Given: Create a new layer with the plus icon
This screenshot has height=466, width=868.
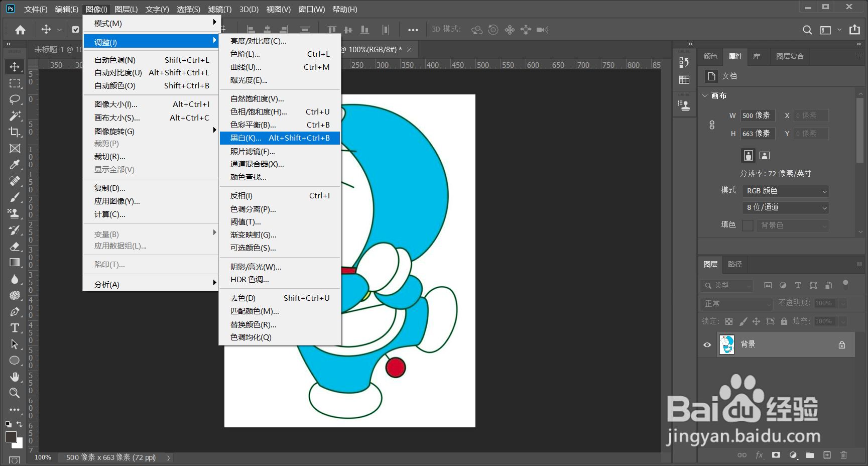Looking at the screenshot, I should click(827, 455).
